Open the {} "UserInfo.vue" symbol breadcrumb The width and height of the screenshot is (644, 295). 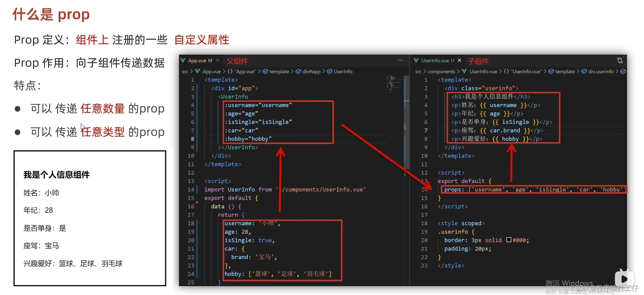[x=522, y=72]
